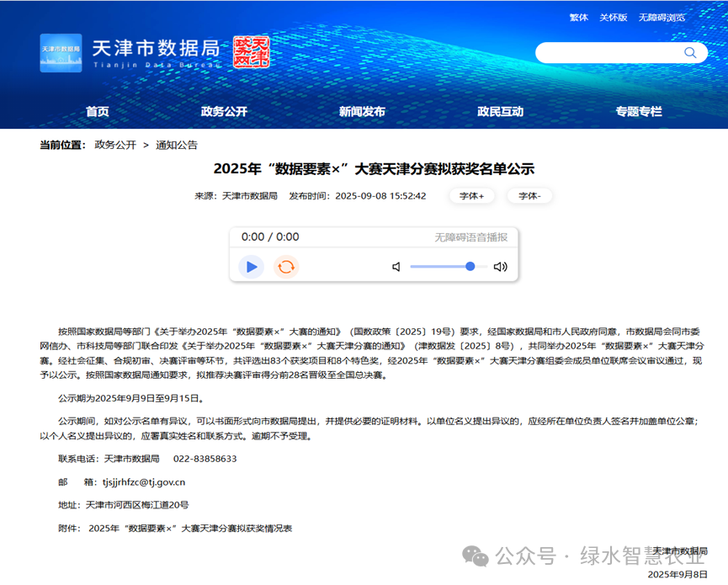Open the 专题专栏 navigation menu

(638, 109)
